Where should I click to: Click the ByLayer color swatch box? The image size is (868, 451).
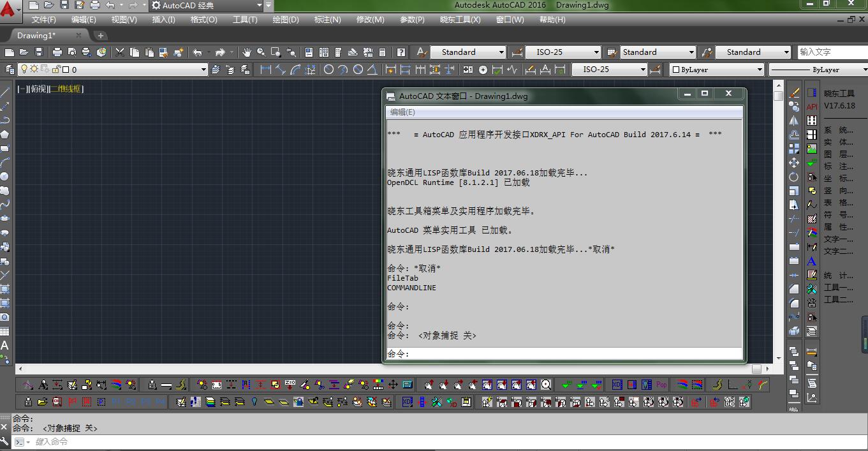tap(676, 70)
